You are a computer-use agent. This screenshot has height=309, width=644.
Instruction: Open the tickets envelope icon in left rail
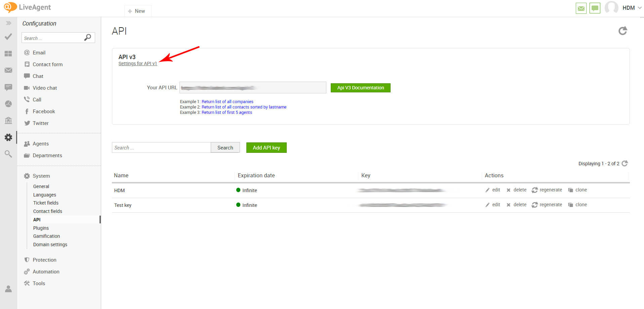pyautogui.click(x=8, y=70)
